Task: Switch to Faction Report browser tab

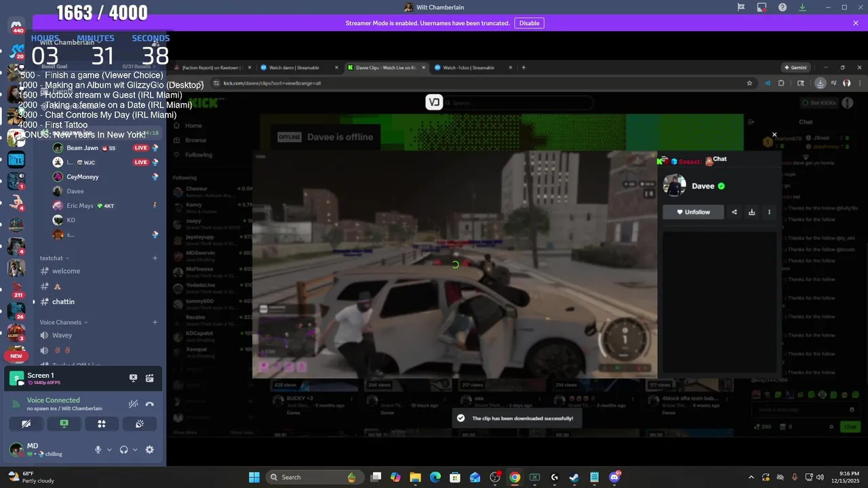Action: coord(213,68)
